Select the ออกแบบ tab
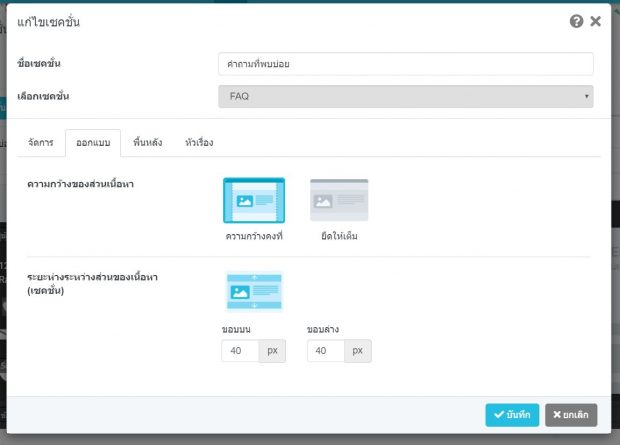620x445 pixels. tap(93, 143)
